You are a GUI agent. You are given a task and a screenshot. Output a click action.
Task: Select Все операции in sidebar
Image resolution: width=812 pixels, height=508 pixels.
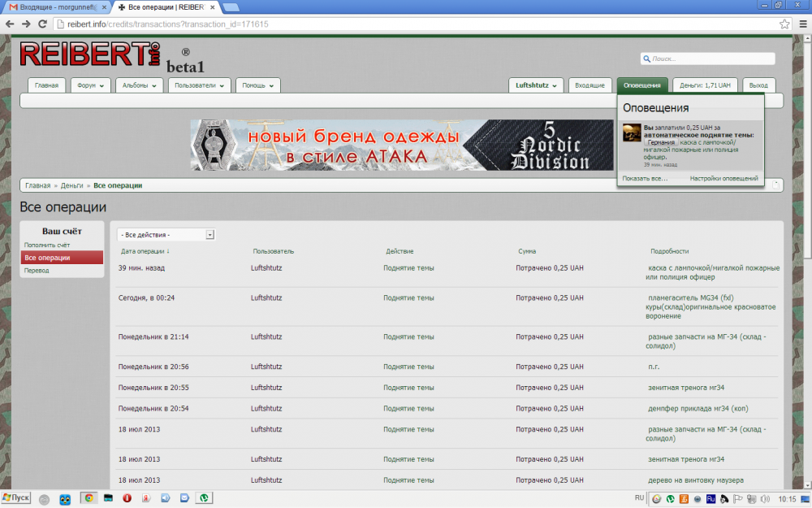click(62, 258)
